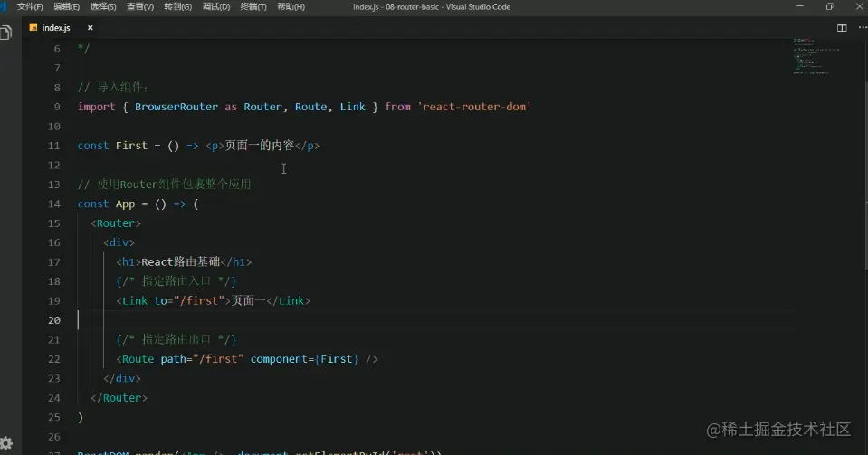Click 'react-router-dom' string on line 9
Viewport: 868px width, 455px height.
coord(474,107)
